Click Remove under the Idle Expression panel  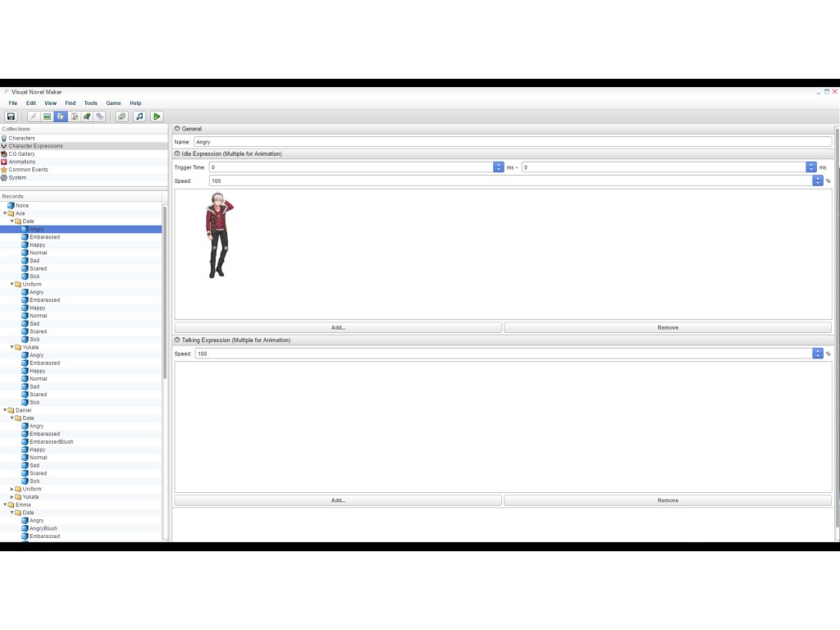click(668, 327)
